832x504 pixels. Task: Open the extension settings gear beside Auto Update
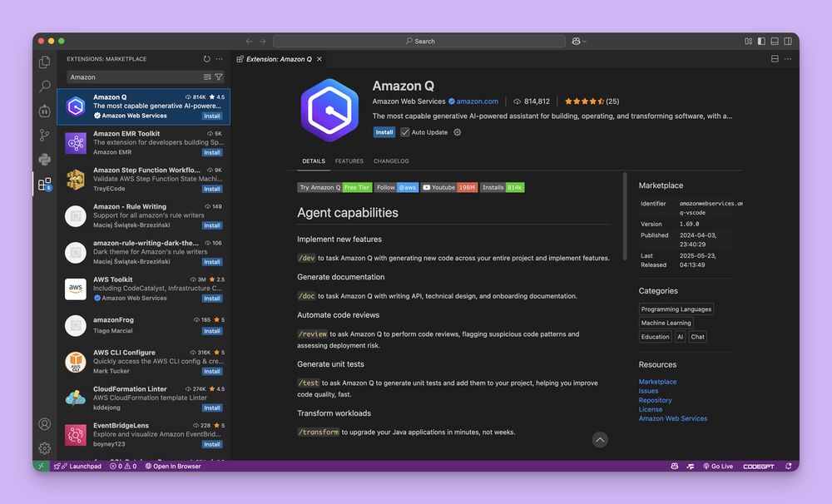pyautogui.click(x=456, y=131)
